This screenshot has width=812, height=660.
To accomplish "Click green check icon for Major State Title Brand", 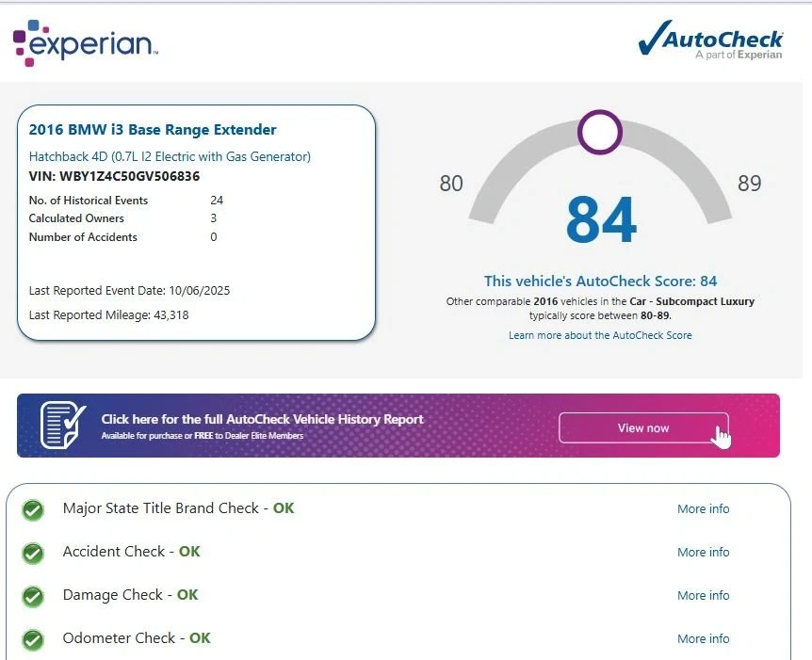I will (33, 510).
